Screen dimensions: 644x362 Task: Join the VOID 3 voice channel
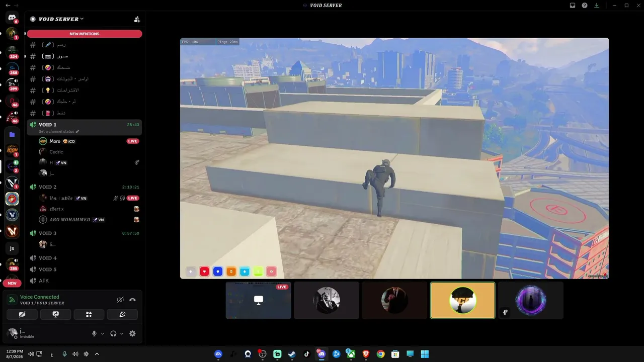tap(85, 233)
